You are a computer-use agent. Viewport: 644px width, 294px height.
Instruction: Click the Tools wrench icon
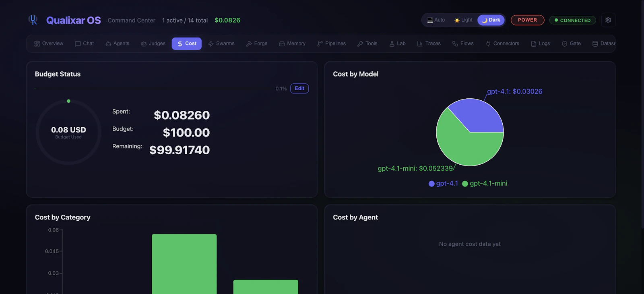pos(360,44)
